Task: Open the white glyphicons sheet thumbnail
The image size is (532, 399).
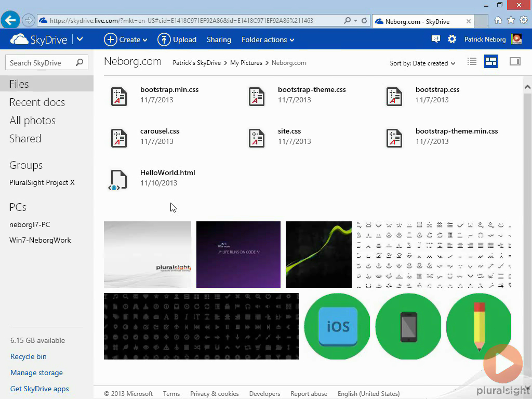Action: coord(434,255)
